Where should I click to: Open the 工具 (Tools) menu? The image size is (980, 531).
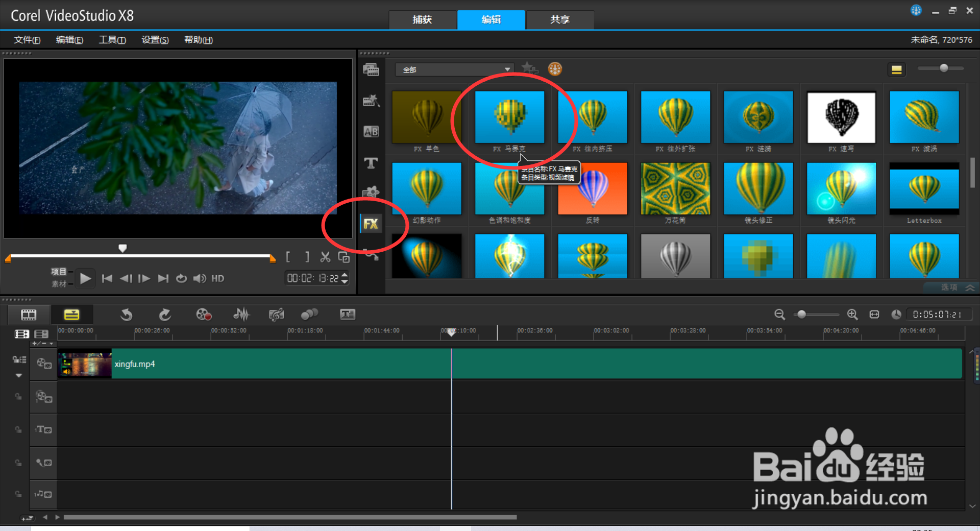point(112,40)
